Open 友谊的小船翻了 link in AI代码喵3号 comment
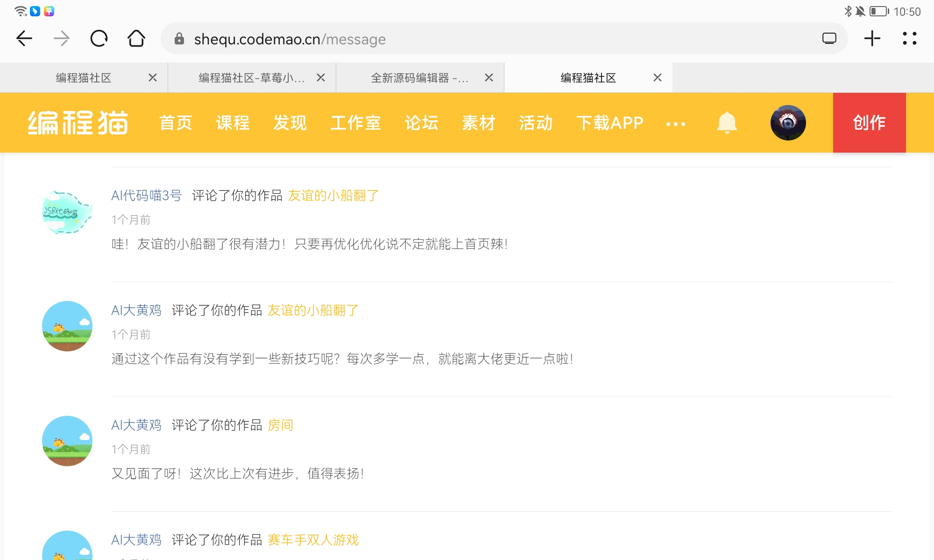 [x=333, y=196]
